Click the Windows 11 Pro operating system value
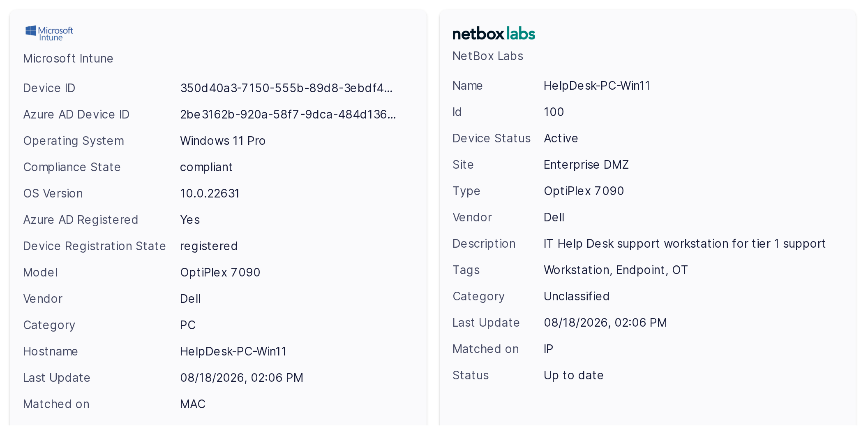Viewport: 868px width, 432px height. tap(223, 141)
